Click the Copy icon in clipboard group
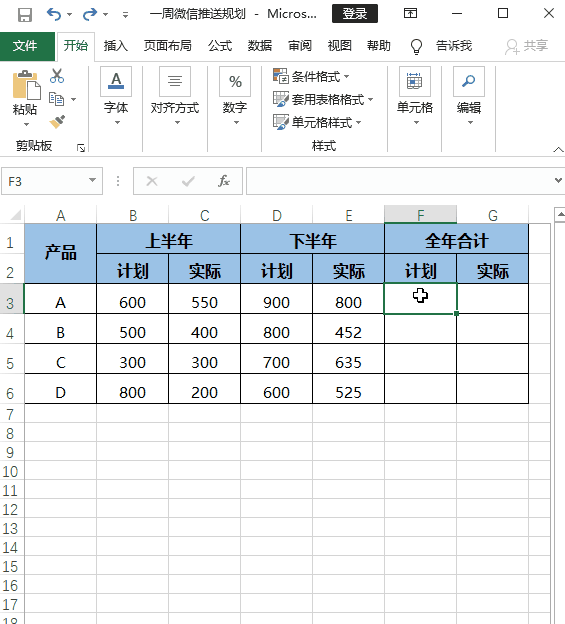Screen dimensions: 565x624 [x=56, y=99]
